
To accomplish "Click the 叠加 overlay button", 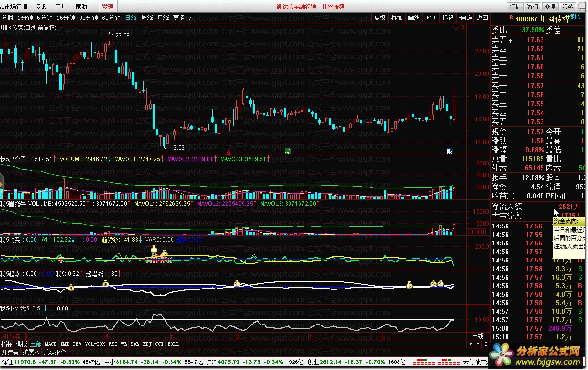I will coord(397,18).
